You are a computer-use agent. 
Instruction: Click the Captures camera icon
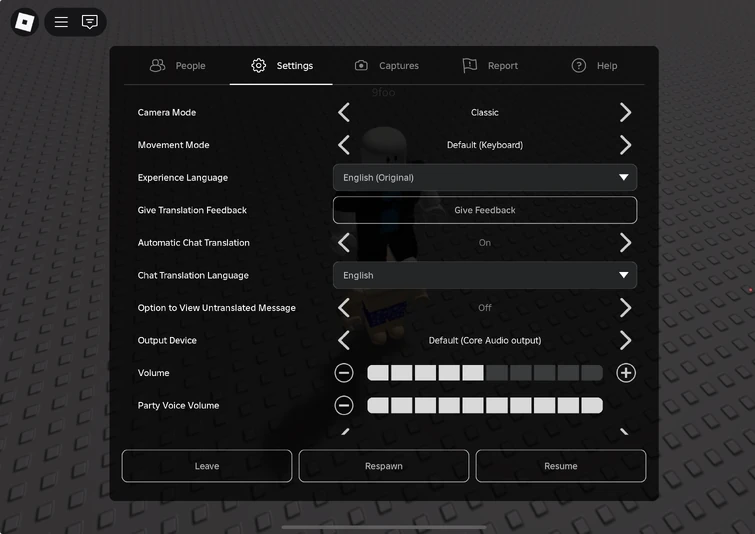(361, 65)
